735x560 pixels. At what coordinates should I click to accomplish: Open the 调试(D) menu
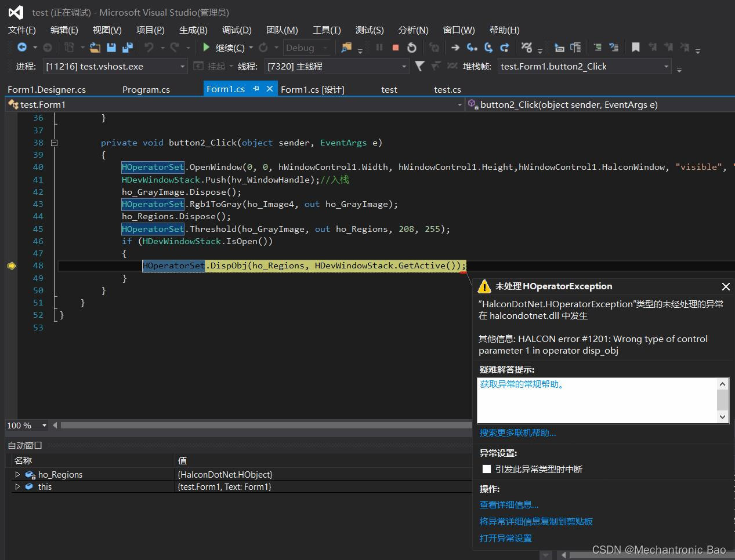click(237, 30)
